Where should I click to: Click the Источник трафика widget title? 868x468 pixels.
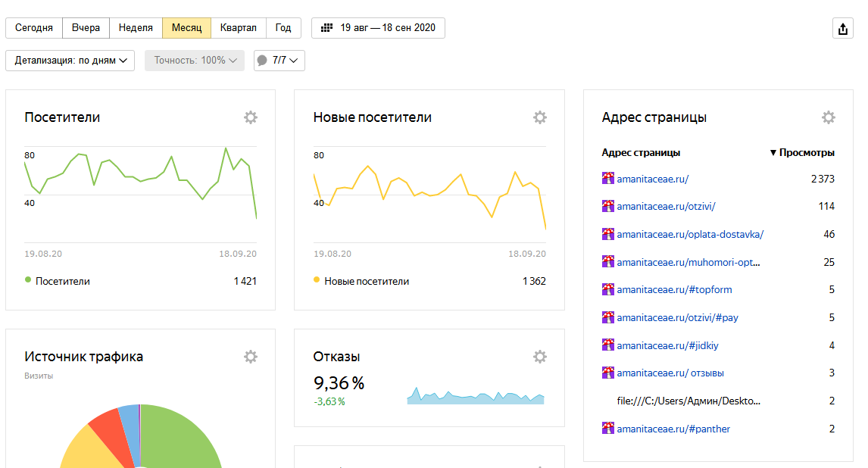83,357
